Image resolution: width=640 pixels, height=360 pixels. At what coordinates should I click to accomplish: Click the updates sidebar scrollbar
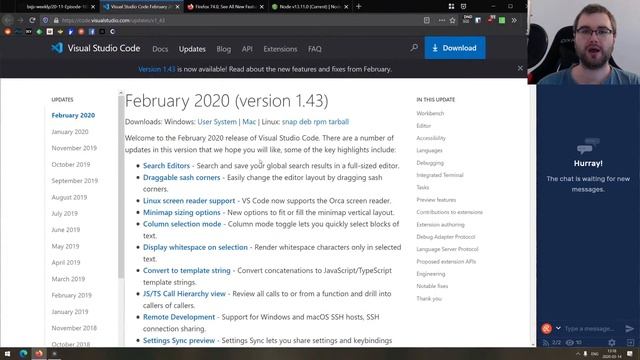[x=121, y=188]
